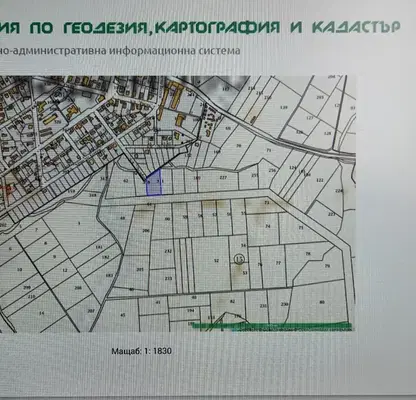Click the 'административна информационна система' subtitle
The height and width of the screenshot is (400, 416).
pos(127,51)
